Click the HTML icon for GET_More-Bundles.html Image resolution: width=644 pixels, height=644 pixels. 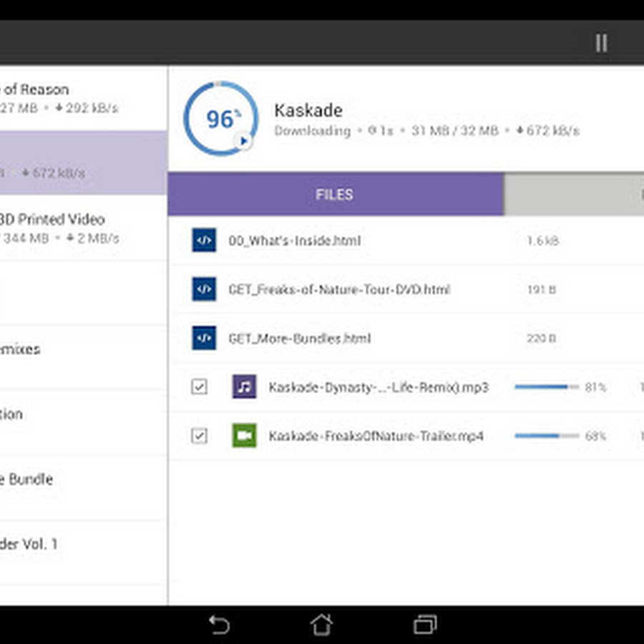click(x=204, y=338)
